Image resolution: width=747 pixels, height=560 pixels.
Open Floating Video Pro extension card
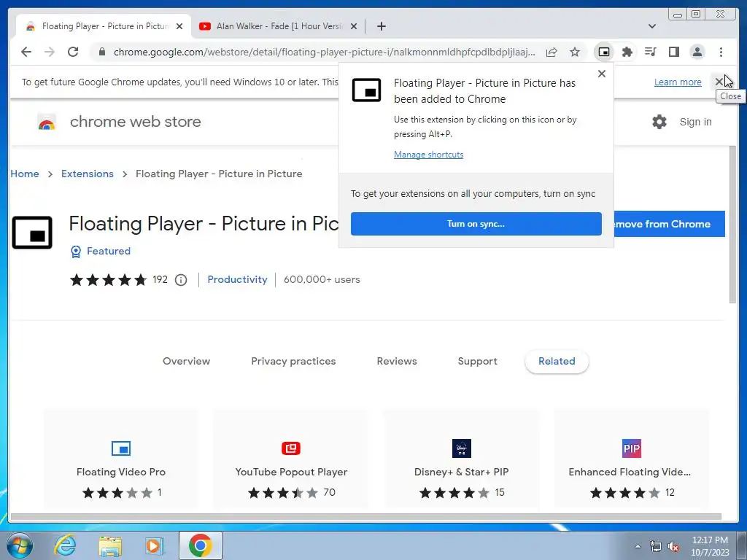click(x=121, y=459)
